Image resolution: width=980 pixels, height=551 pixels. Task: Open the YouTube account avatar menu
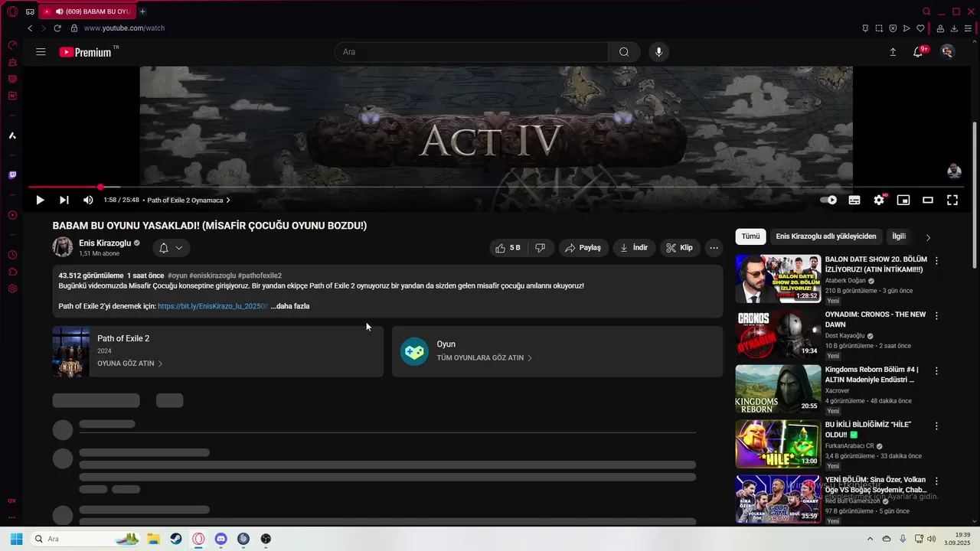click(x=948, y=52)
